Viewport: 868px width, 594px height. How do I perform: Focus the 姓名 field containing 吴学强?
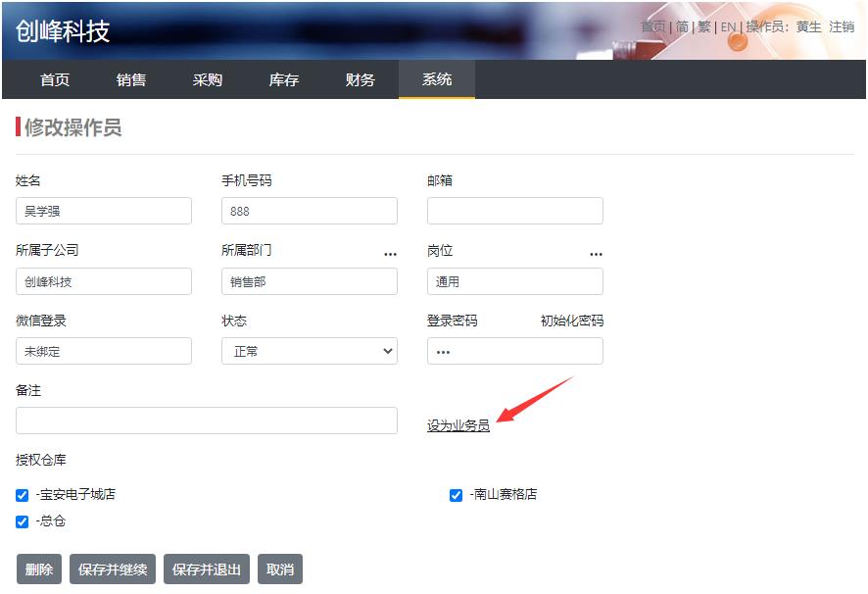104,211
